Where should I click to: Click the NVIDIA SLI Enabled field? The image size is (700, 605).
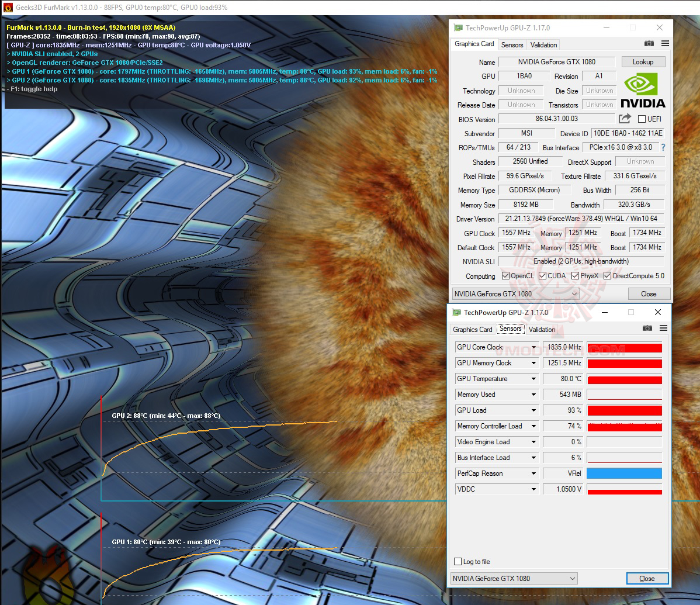581,261
